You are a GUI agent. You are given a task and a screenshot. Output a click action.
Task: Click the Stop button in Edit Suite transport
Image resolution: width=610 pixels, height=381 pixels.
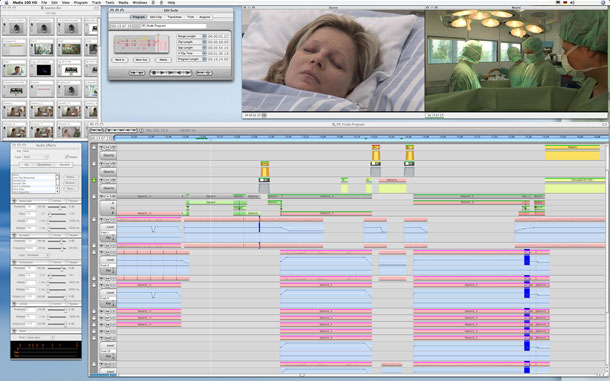click(154, 73)
